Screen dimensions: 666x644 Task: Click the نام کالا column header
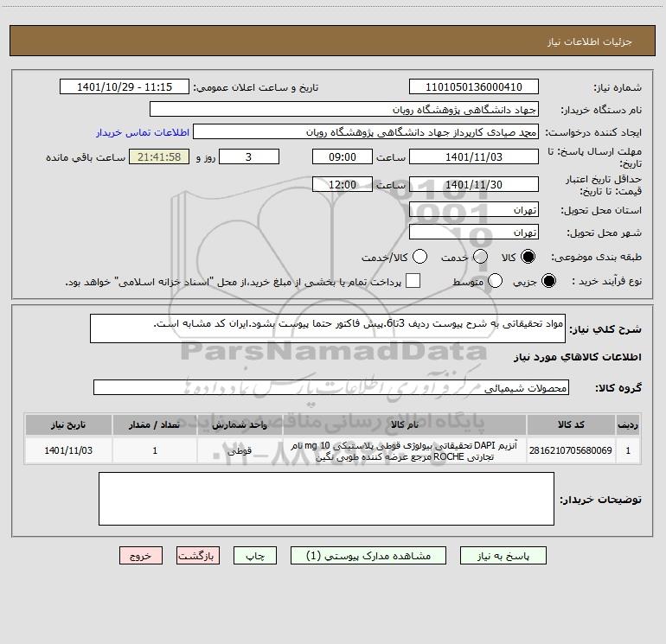(405, 425)
